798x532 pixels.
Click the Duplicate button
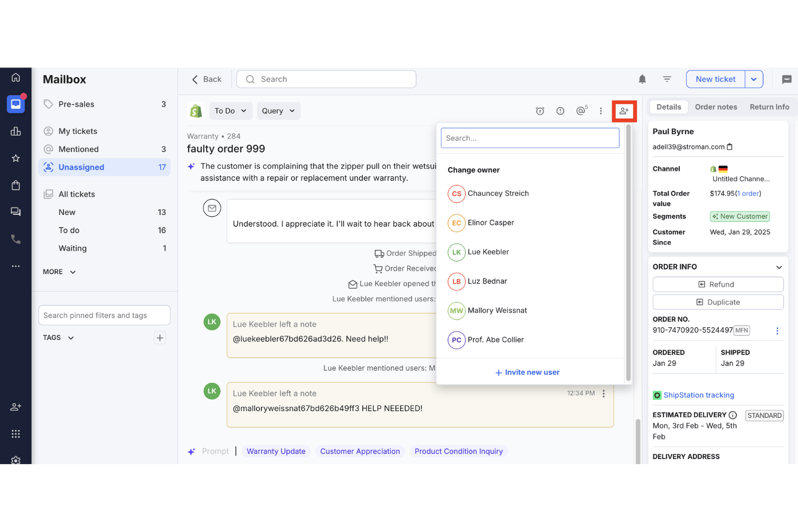pyautogui.click(x=718, y=302)
